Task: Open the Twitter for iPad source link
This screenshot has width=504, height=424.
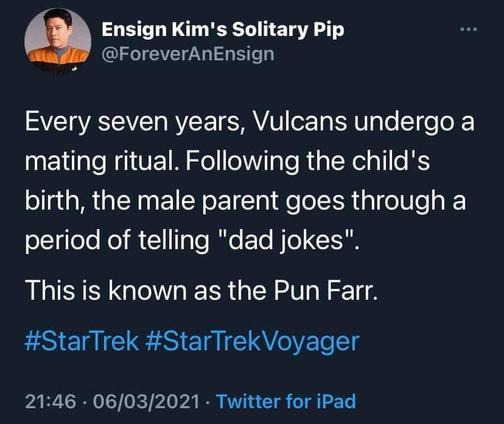Action: pyautogui.click(x=285, y=401)
